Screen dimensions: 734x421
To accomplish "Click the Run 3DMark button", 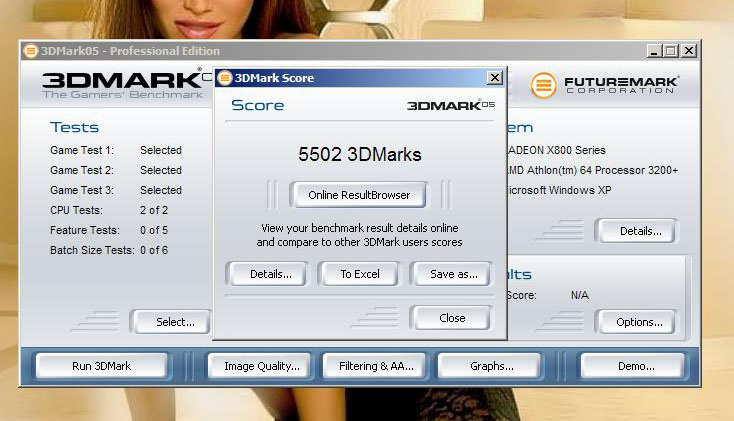I will coord(102,366).
